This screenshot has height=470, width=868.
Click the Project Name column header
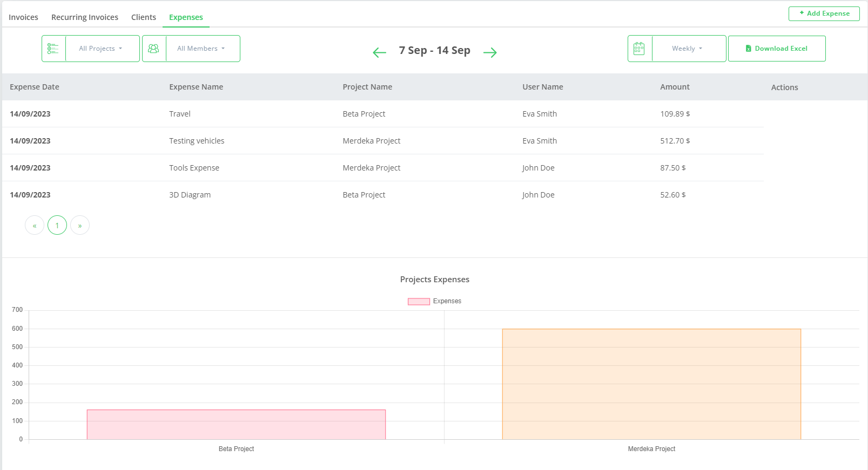pyautogui.click(x=367, y=87)
